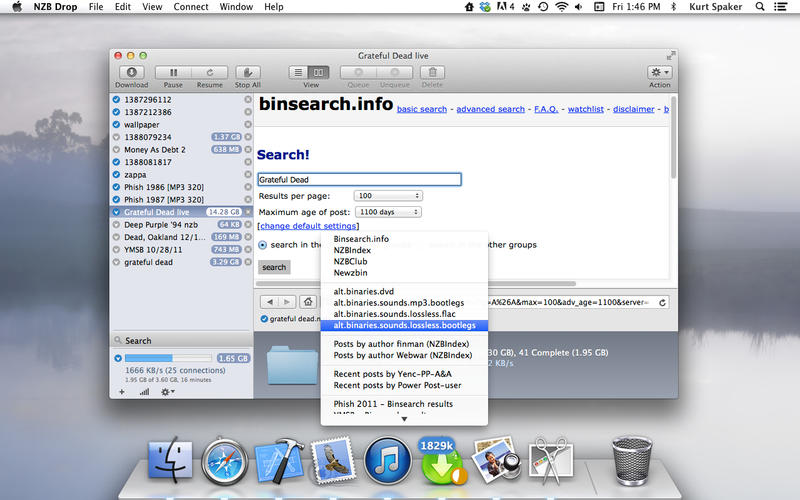Viewport: 800px width, 500px height.
Task: Toggle status circle for Phish 1986 [MP3 320]
Action: coord(116,187)
